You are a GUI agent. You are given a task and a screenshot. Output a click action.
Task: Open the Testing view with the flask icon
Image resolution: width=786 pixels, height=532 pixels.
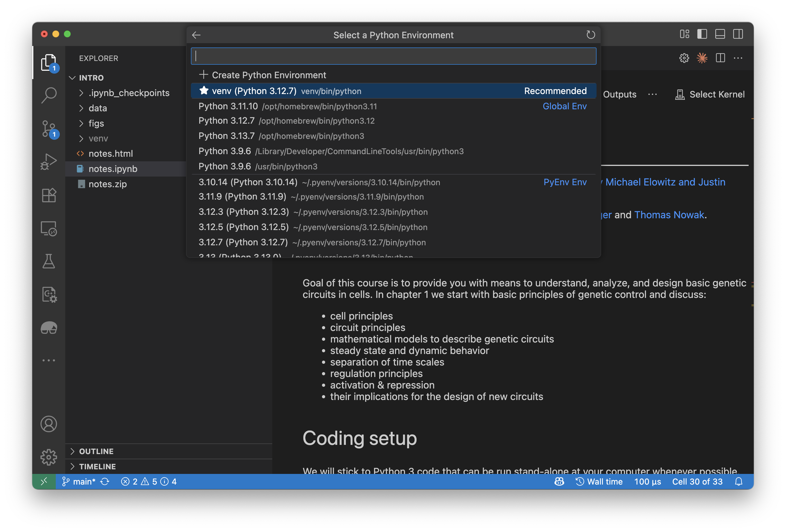click(49, 261)
